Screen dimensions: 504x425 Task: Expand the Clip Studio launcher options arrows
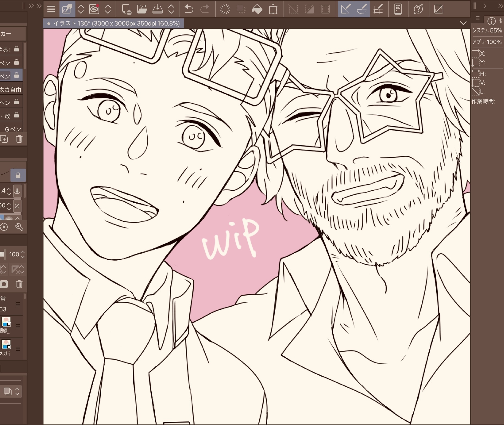tap(81, 9)
